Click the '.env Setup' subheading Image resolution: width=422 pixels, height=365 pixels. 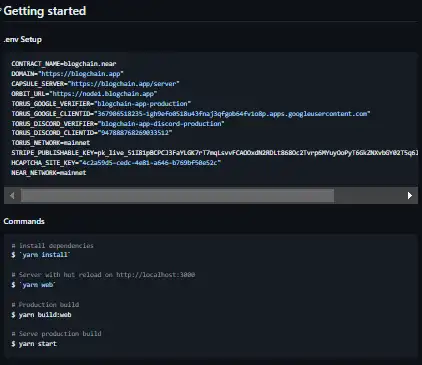click(23, 39)
